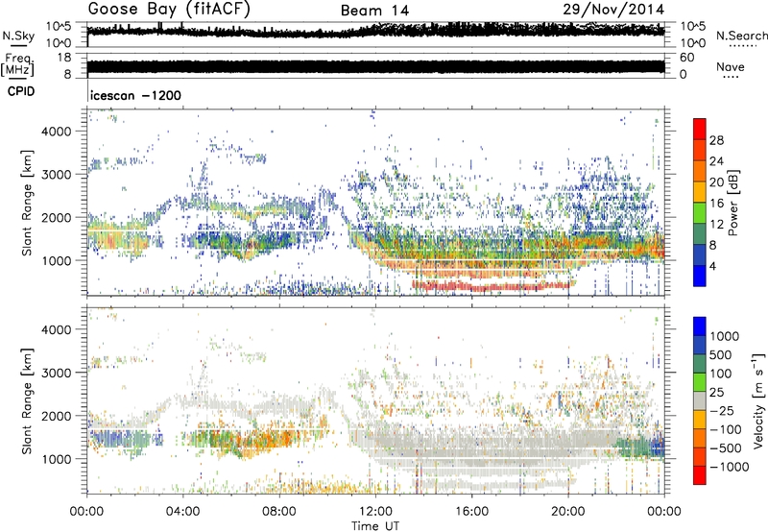Viewport: 768px width, 532px height.
Task: Click the 'Velocity [m s-1]' colorbar title
Action: [758, 400]
